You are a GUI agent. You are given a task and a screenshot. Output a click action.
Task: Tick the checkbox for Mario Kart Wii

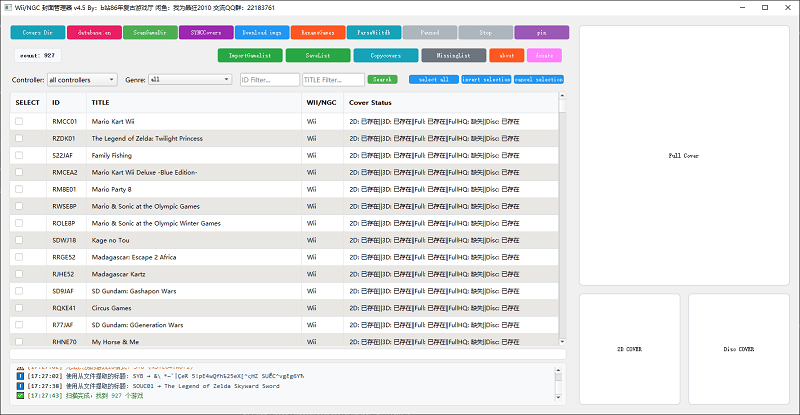pyautogui.click(x=19, y=121)
